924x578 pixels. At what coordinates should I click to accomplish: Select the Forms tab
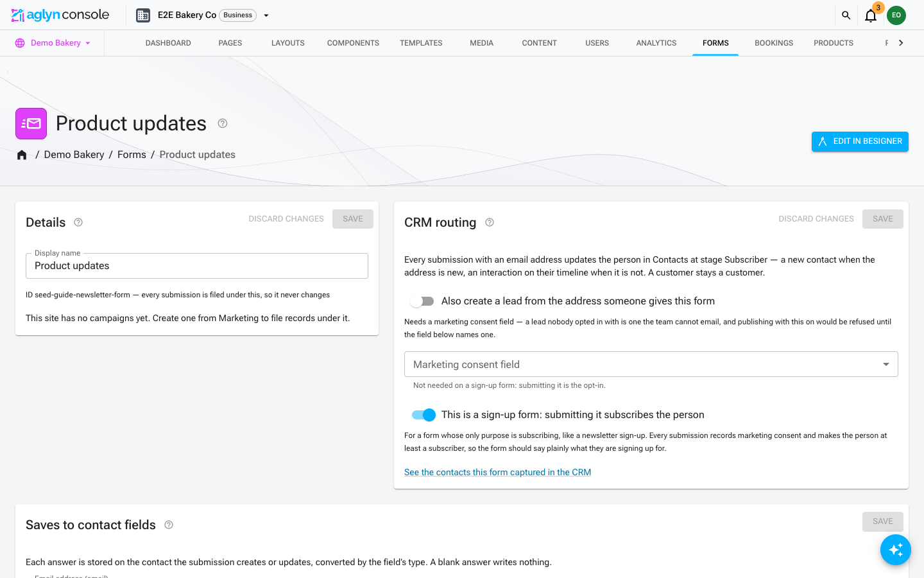[x=715, y=43]
